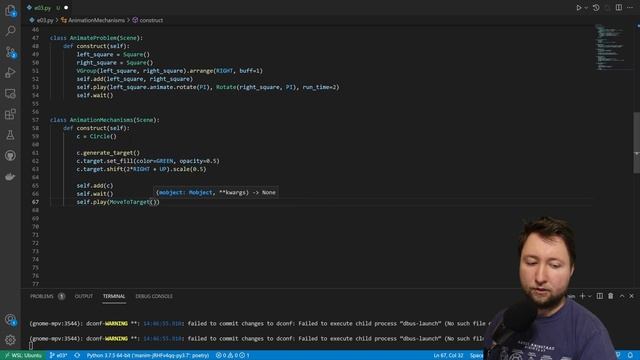Kill the terminal with the trash icon
The width and height of the screenshot is (640, 360).
click(611, 296)
